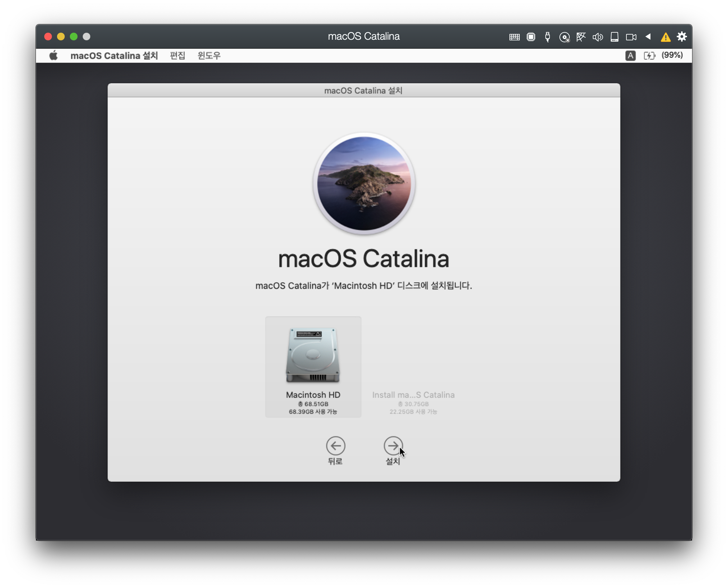Click the network spiderweb icon

tap(581, 37)
